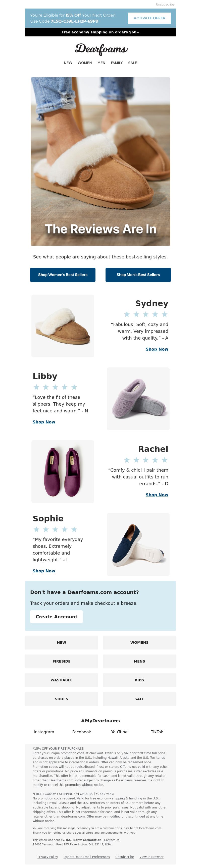Image resolution: width=201 pixels, height=868 pixels.
Task: Open the Rachel purple slipper image
Action: tap(63, 471)
